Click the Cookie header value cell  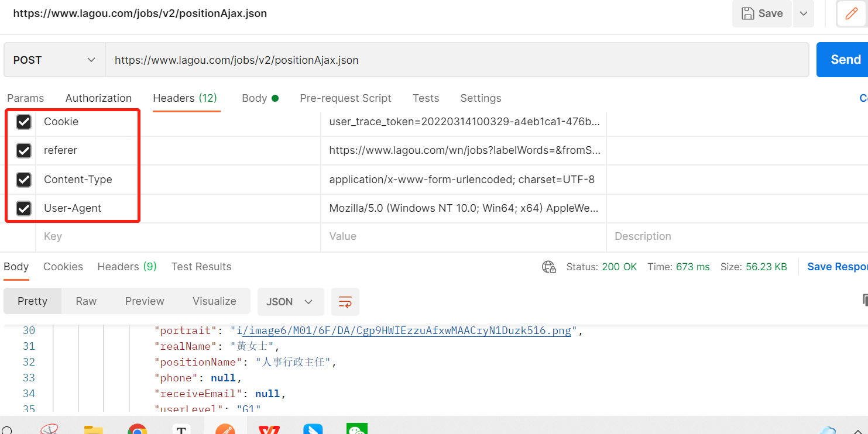[x=463, y=122]
